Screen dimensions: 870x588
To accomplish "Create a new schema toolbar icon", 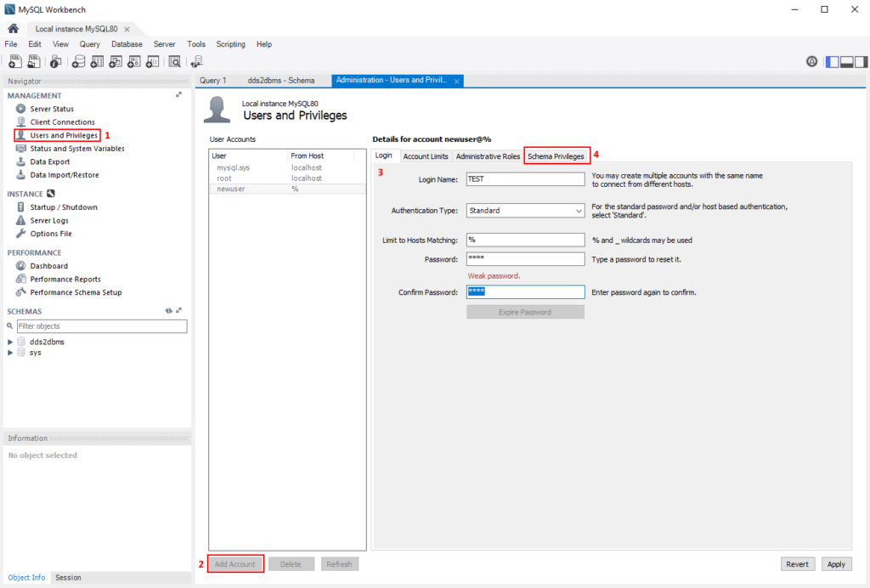I will 79,61.
